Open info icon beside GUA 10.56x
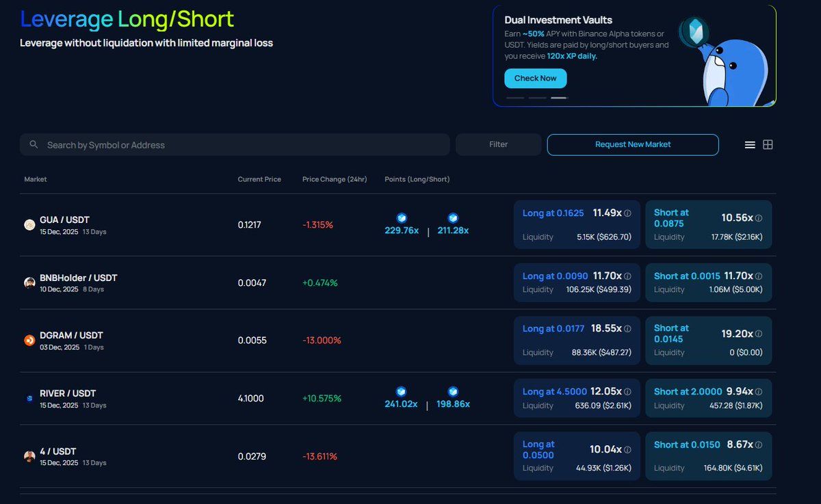 click(x=758, y=218)
